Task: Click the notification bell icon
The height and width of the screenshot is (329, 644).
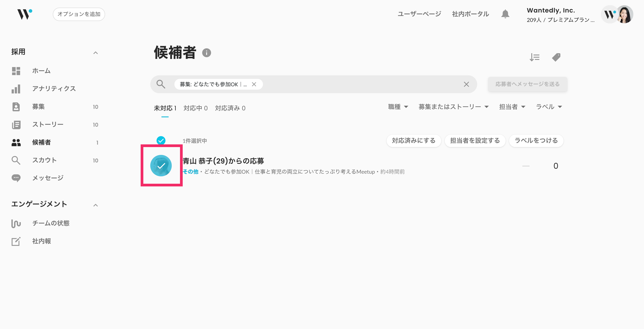Action: 505,14
